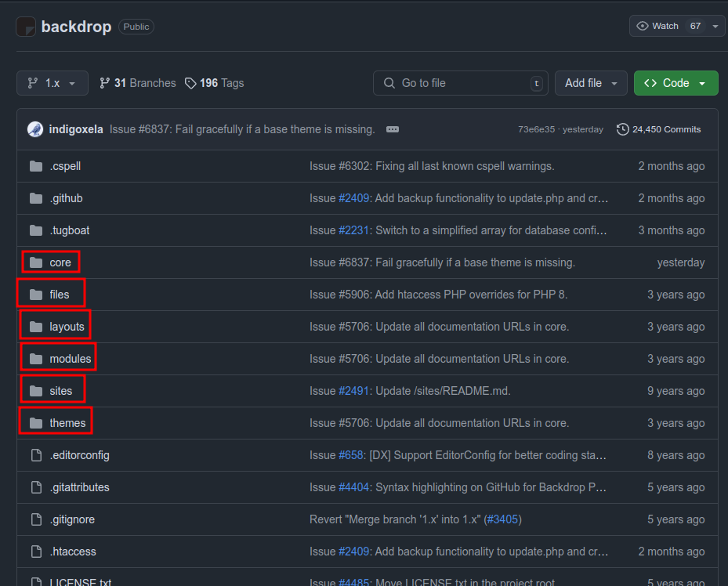Click the file icon beside .htaccess
Screen dimensions: 728x586
[35, 552]
